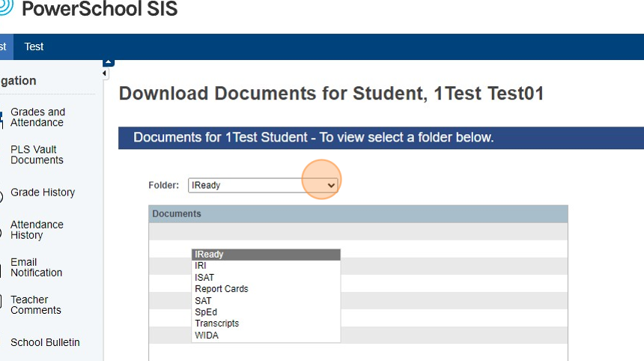The width and height of the screenshot is (644, 361).
Task: Choose IRI from the folder options
Action: pyautogui.click(x=266, y=266)
